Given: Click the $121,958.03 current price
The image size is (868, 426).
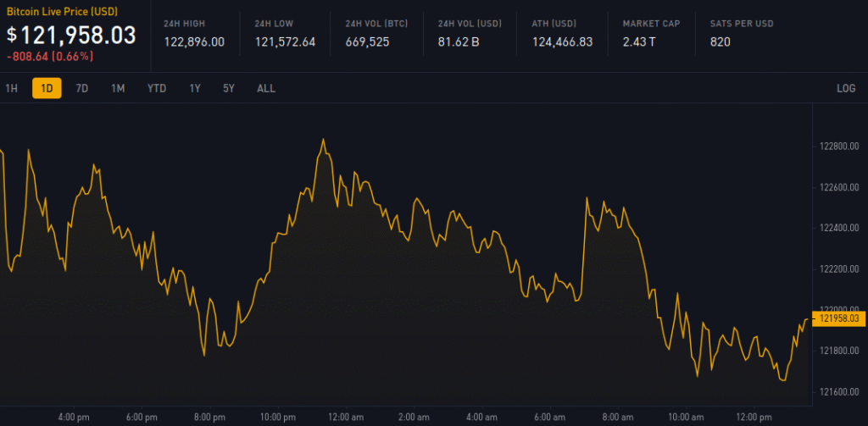Looking at the screenshot, I should coord(71,35).
